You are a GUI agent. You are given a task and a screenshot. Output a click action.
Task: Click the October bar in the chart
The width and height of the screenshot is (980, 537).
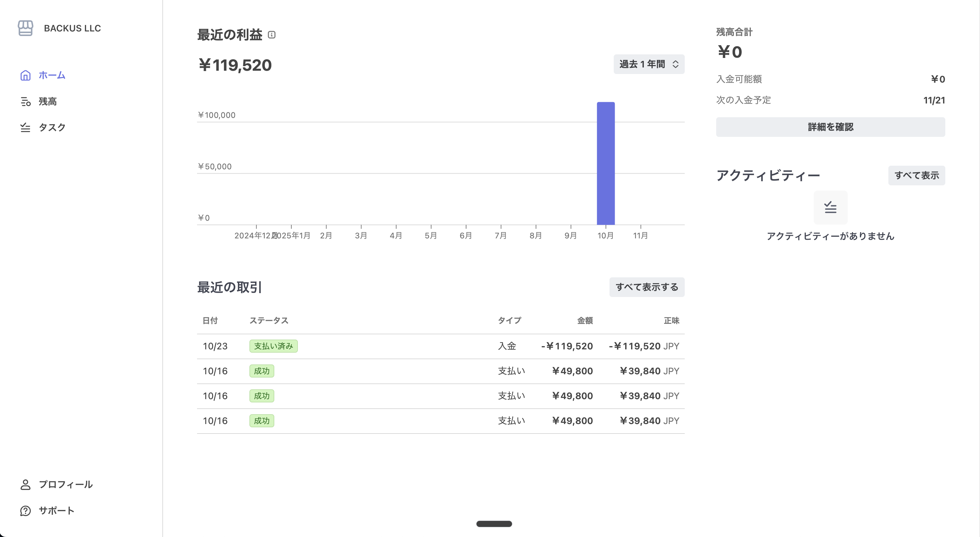[x=605, y=164]
